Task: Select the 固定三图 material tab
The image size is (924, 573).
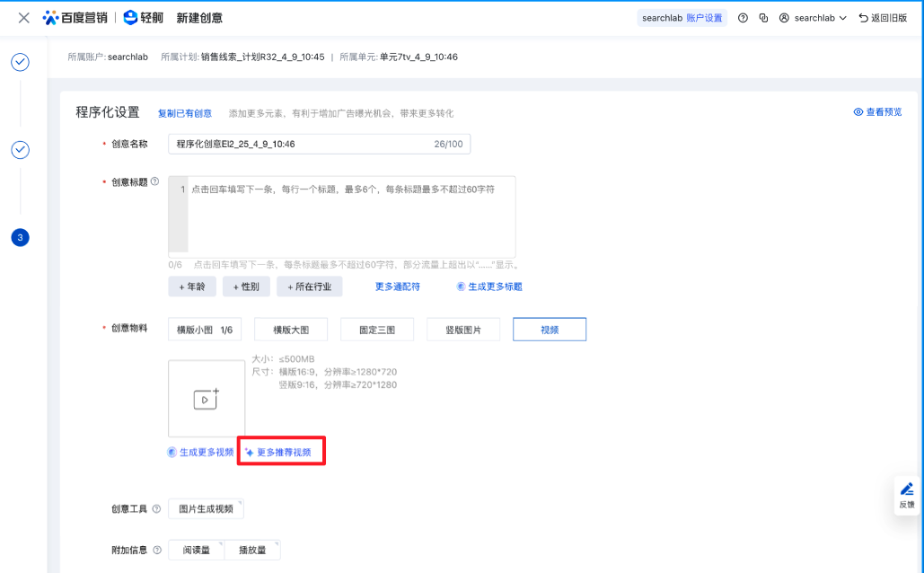Action: tap(377, 330)
